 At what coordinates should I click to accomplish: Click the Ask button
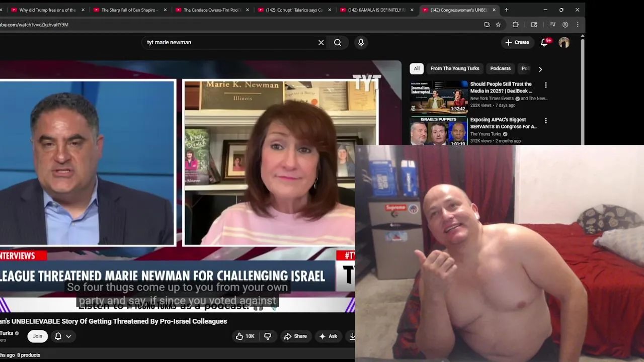tap(328, 336)
